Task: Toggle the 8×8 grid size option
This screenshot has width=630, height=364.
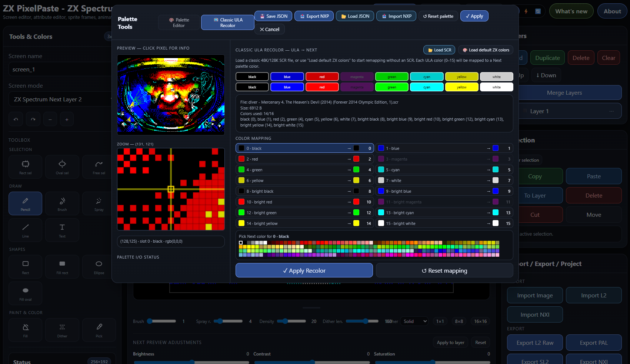Action: [x=459, y=321]
